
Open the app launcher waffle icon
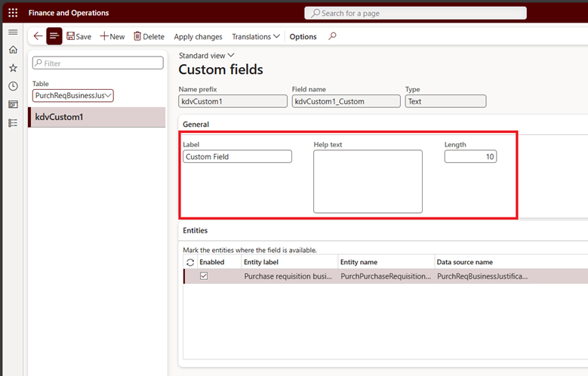click(x=13, y=13)
